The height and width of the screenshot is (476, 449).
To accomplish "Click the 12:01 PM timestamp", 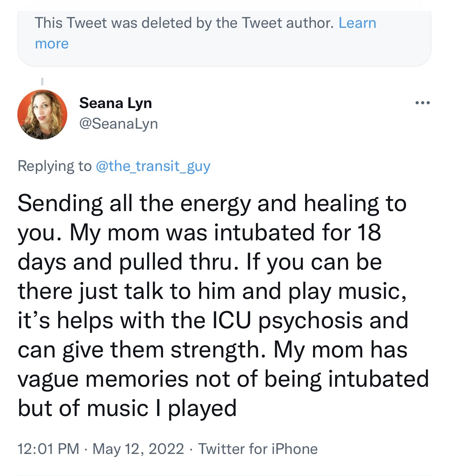I will coord(48,449).
